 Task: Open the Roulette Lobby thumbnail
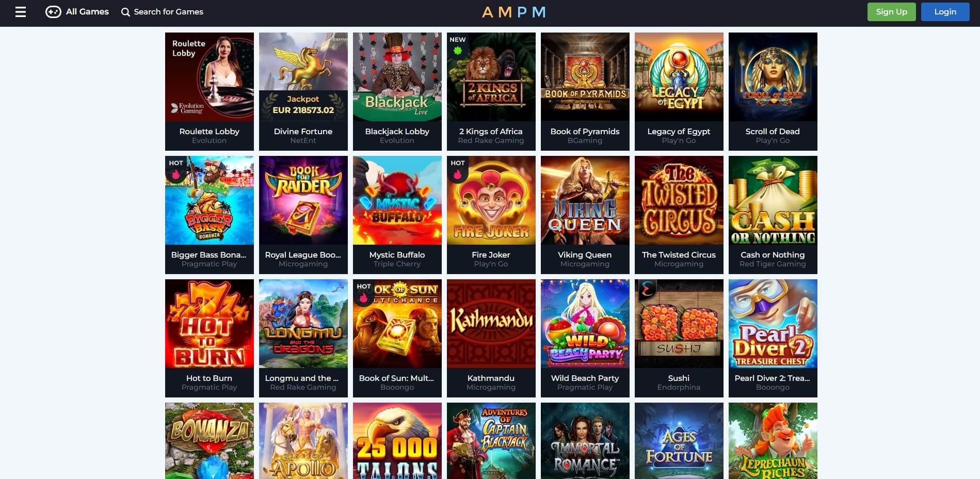coord(210,77)
